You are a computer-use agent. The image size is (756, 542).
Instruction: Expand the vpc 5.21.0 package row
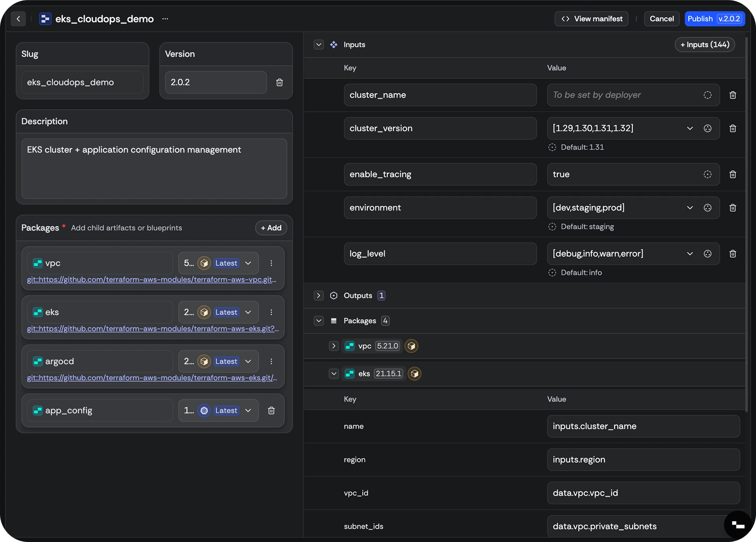(334, 346)
